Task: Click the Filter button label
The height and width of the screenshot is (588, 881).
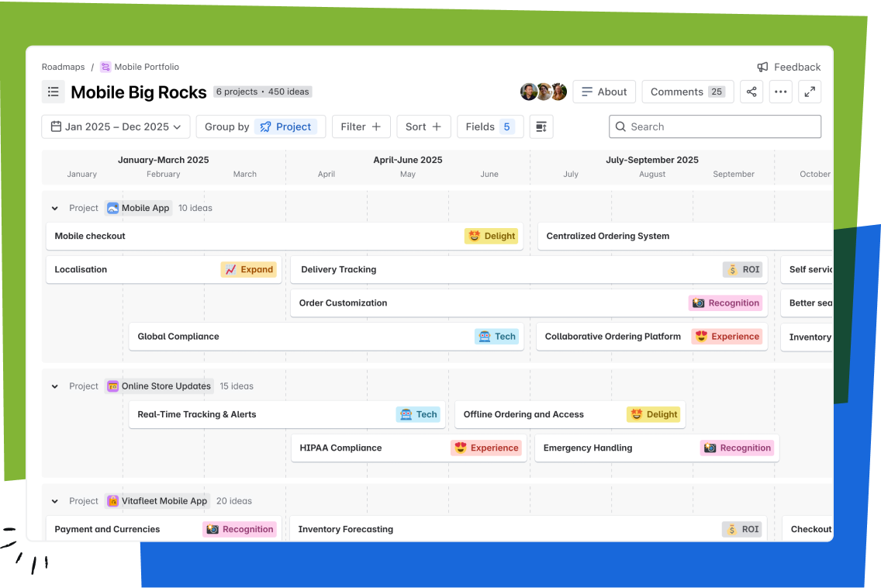Action: [x=353, y=126]
